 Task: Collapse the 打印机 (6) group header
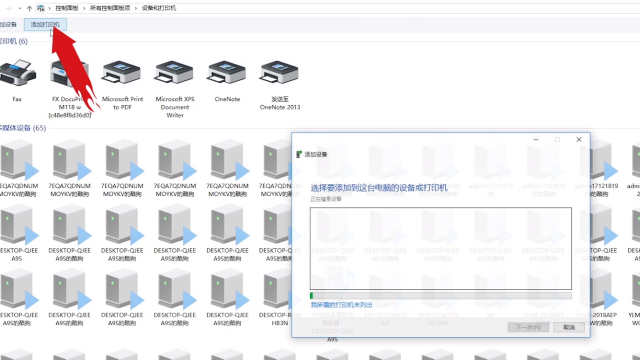[x=14, y=41]
